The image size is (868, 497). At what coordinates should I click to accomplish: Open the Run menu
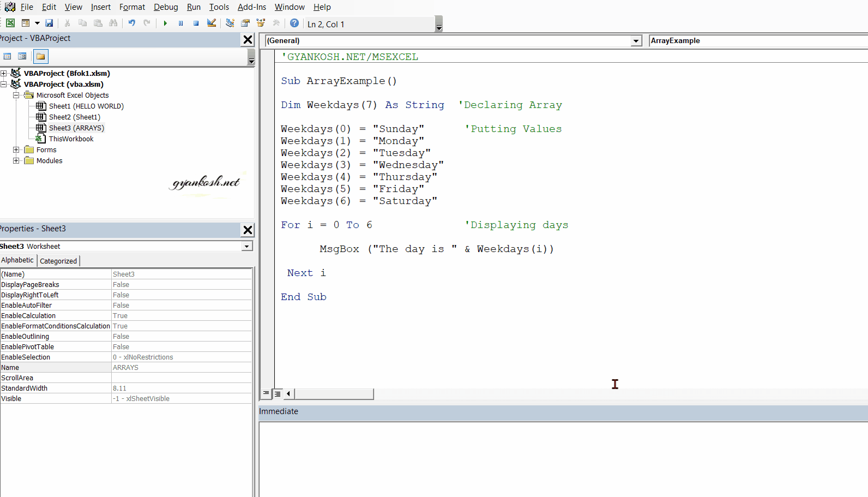pyautogui.click(x=194, y=7)
